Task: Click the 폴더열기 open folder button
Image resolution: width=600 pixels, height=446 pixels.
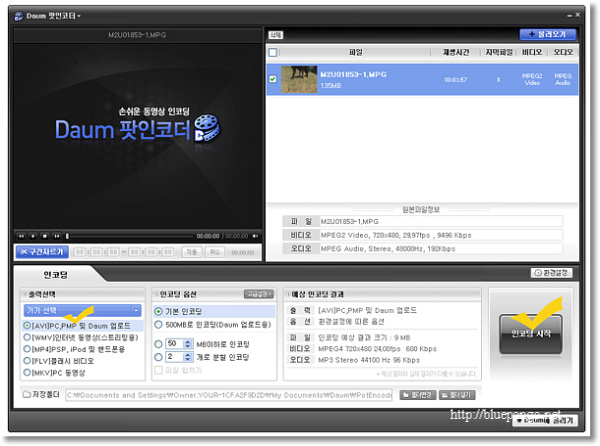Action: tap(457, 395)
